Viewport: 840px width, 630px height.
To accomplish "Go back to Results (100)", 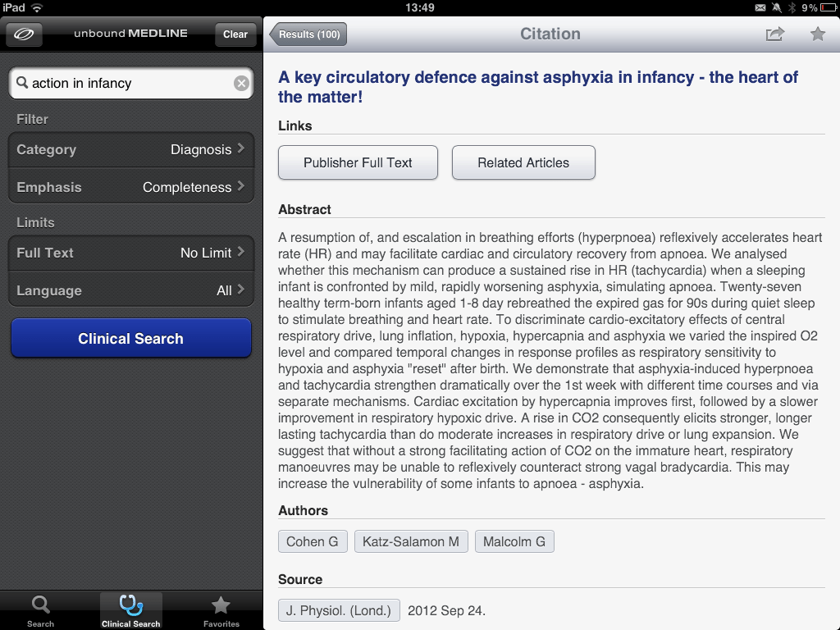I will pos(308,34).
